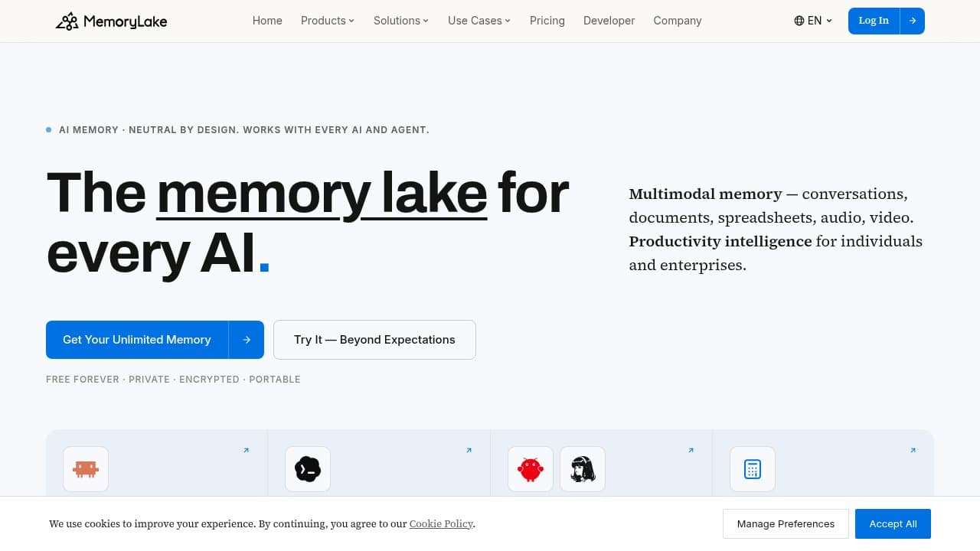Select the red crab creature icon
980x551 pixels.
point(531,469)
